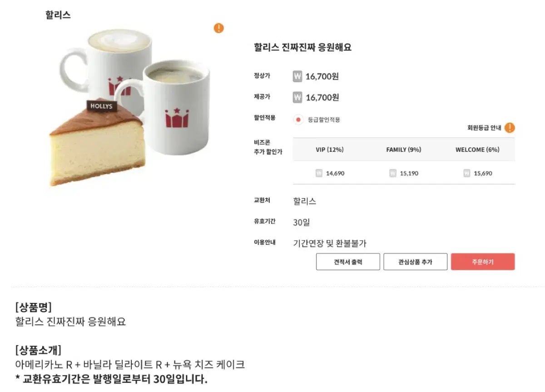Click the 견적서 출력 button
The image size is (545, 392).
coord(348,262)
